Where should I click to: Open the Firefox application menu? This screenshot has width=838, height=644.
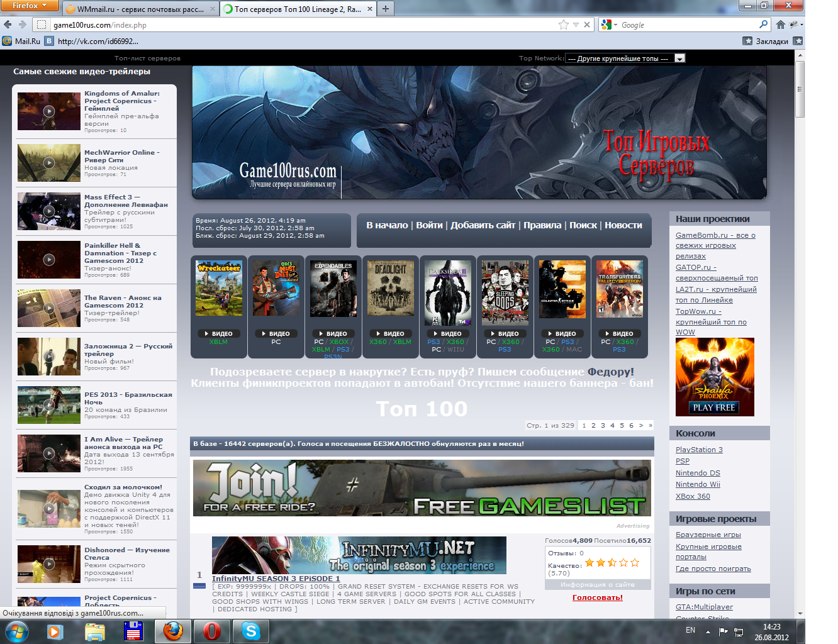[x=29, y=6]
